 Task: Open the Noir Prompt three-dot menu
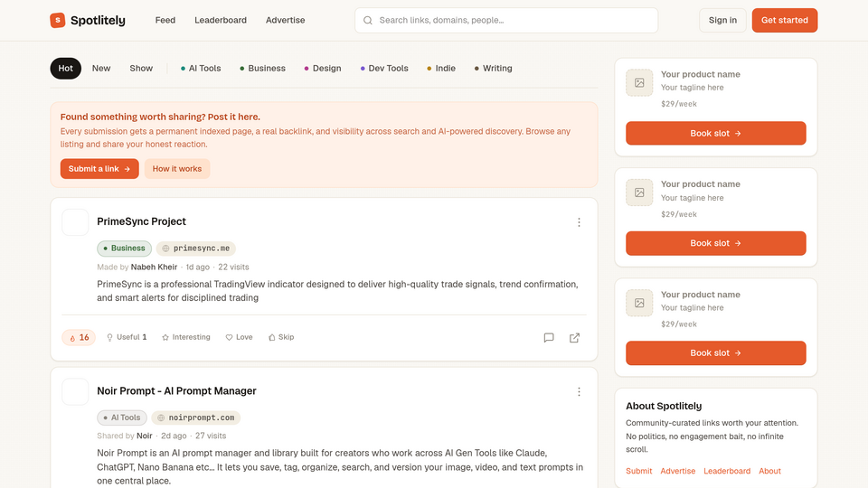[x=579, y=391]
